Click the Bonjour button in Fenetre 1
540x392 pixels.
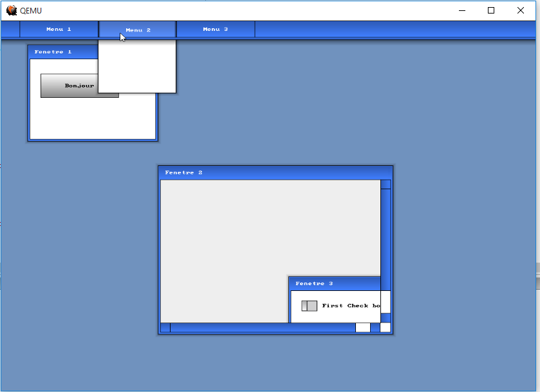pyautogui.click(x=80, y=86)
